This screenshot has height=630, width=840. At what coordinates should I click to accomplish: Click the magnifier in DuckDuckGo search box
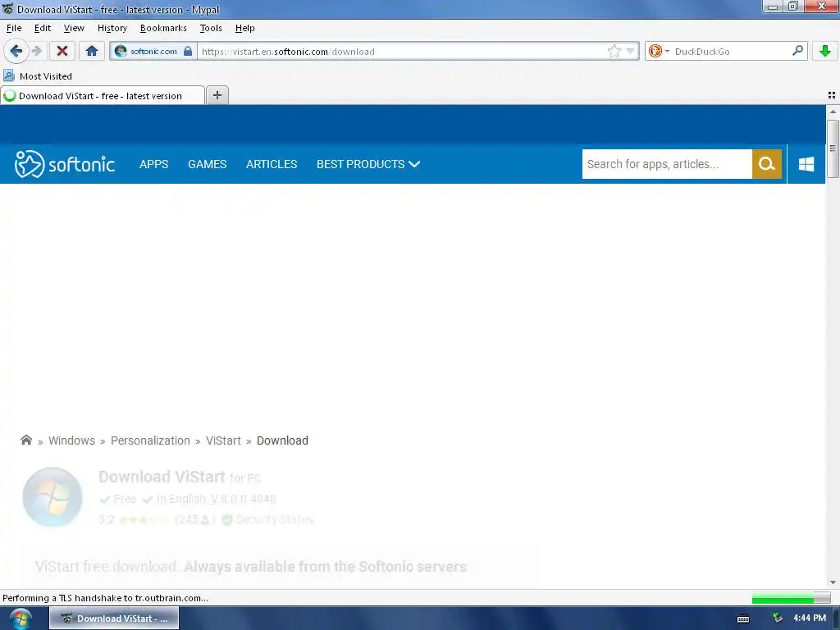pyautogui.click(x=797, y=51)
